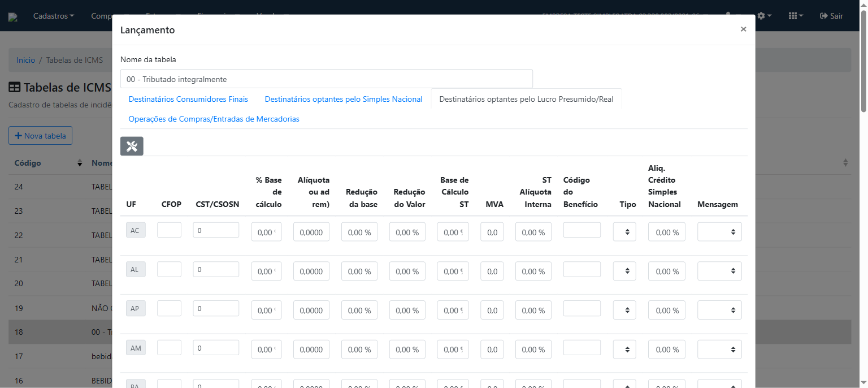Click the CST/CSOSN field in the AM row
This screenshot has width=868, height=388.
(216, 347)
